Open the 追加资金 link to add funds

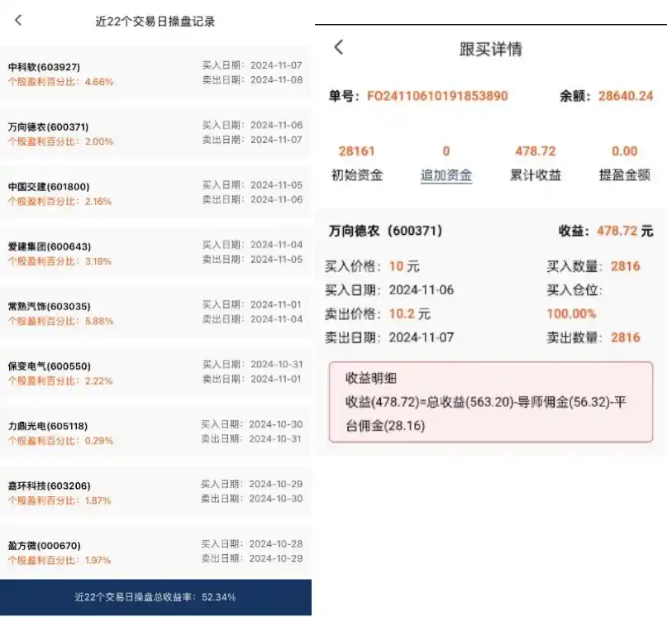click(446, 175)
